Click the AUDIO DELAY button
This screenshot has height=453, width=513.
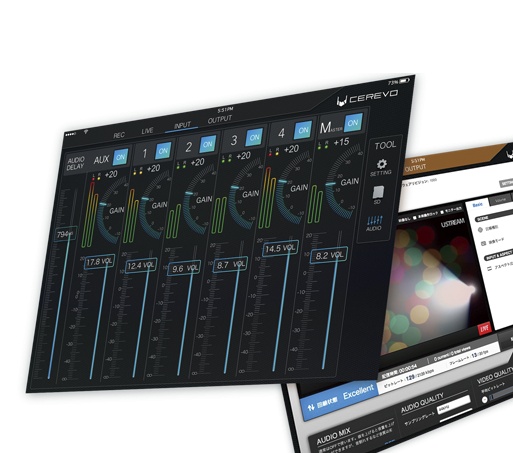(76, 163)
